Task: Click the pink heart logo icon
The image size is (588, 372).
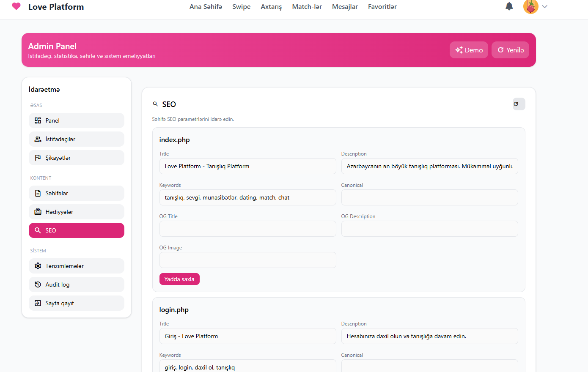Action: tap(16, 6)
